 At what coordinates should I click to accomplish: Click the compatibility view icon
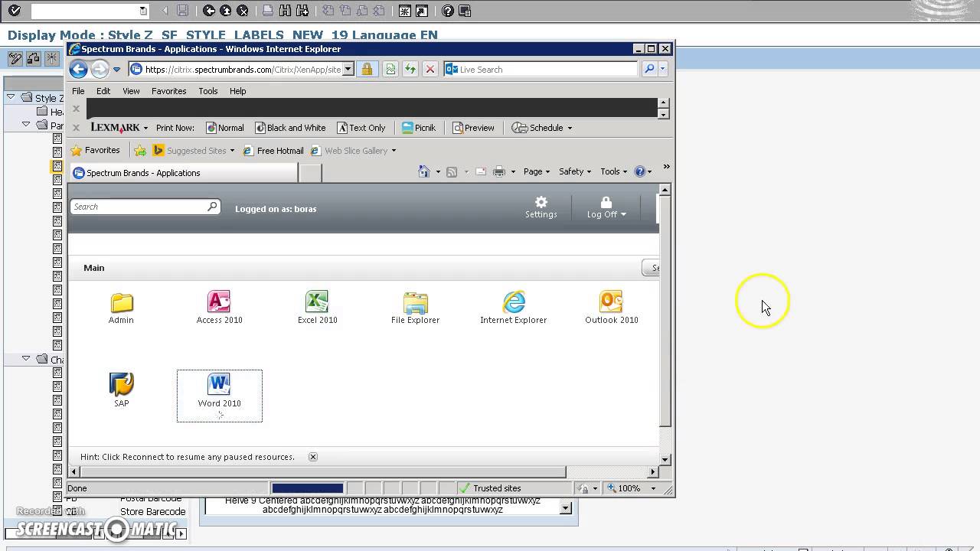[390, 69]
